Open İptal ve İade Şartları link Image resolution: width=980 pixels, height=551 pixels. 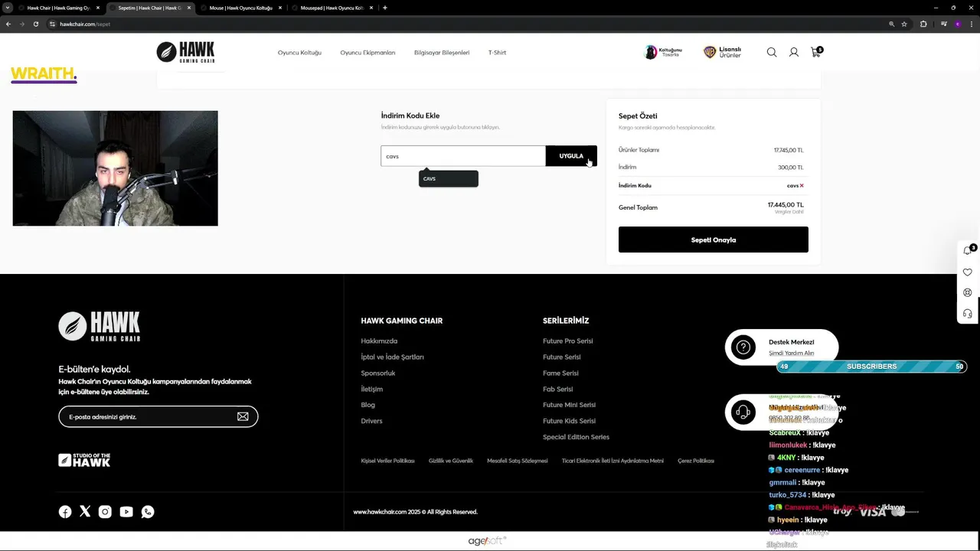[x=392, y=357]
